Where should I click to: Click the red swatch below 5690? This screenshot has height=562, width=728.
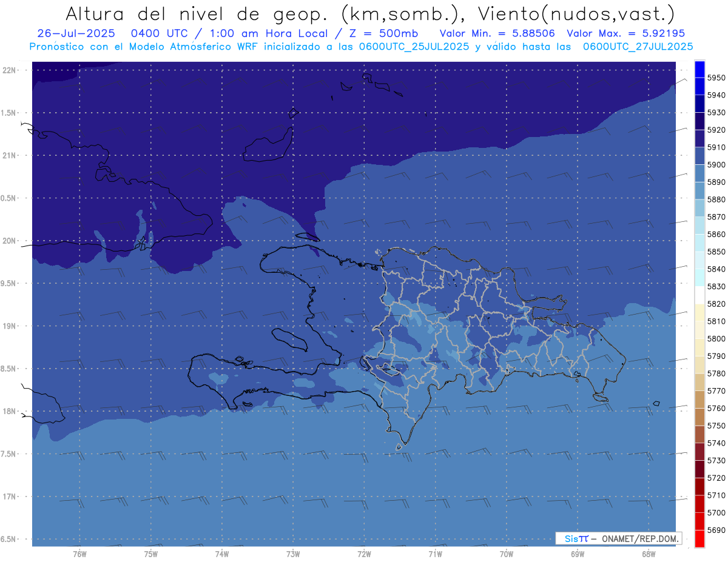(x=699, y=539)
